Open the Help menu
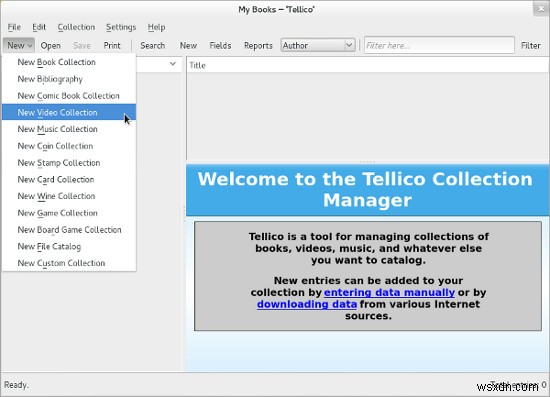The height and width of the screenshot is (397, 550). coord(156,27)
